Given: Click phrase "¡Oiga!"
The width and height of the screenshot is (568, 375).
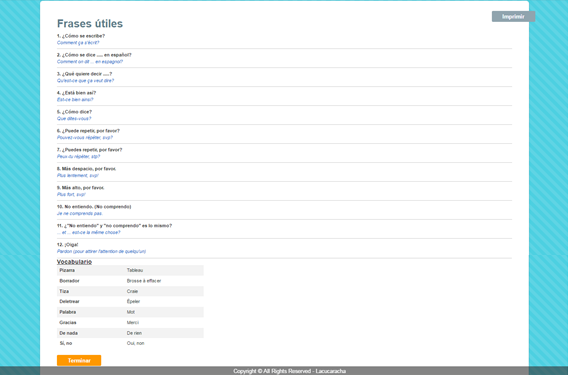Looking at the screenshot, I should 71,245.
